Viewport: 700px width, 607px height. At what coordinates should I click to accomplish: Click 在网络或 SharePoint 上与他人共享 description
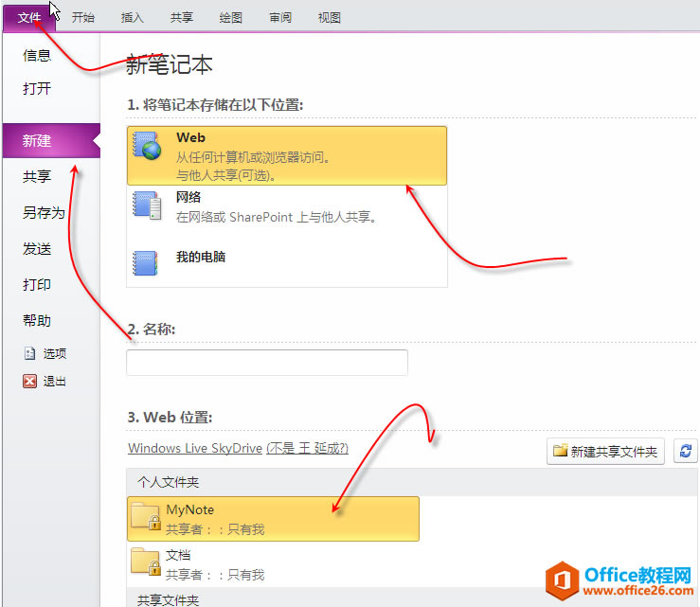[277, 218]
